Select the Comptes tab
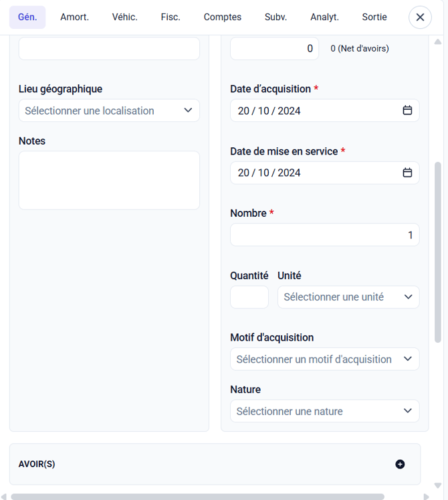The width and height of the screenshot is (448, 500). pyautogui.click(x=223, y=17)
